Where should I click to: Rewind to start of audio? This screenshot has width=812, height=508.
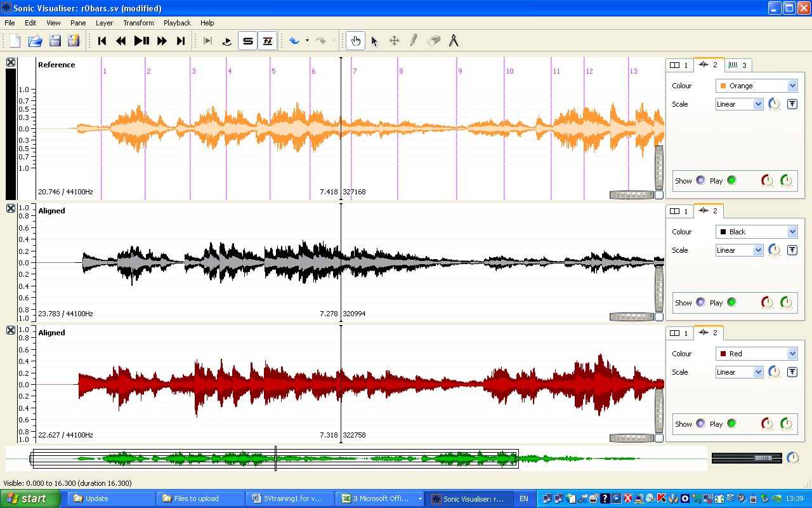pos(102,41)
